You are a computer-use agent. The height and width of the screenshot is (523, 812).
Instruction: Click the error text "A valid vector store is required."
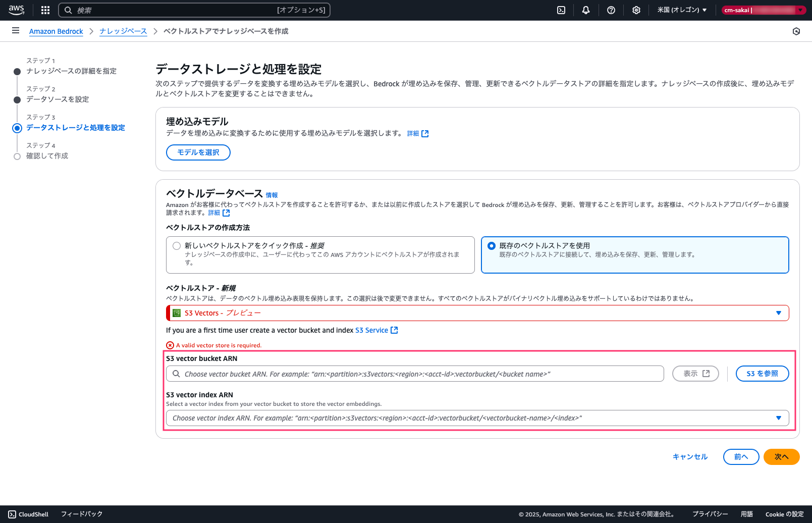pos(219,345)
